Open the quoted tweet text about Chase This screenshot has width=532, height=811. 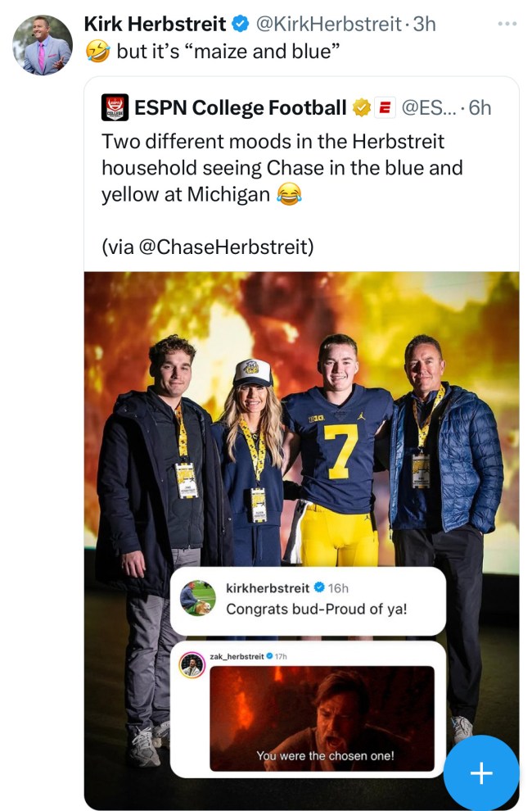click(282, 168)
